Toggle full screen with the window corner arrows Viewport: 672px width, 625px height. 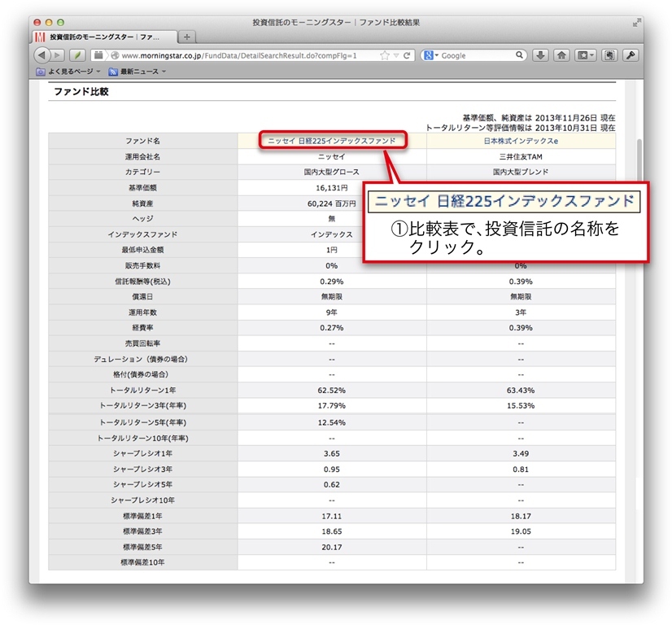click(x=637, y=22)
